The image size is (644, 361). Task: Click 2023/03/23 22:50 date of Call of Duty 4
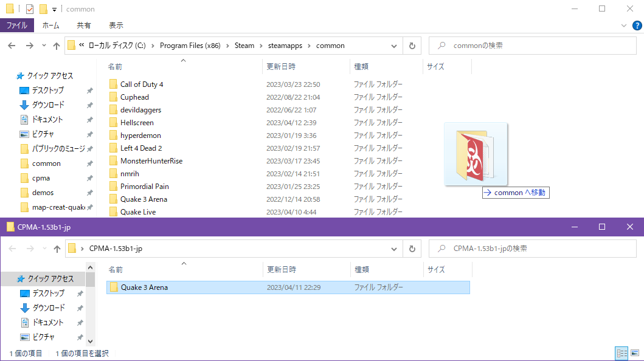293,84
